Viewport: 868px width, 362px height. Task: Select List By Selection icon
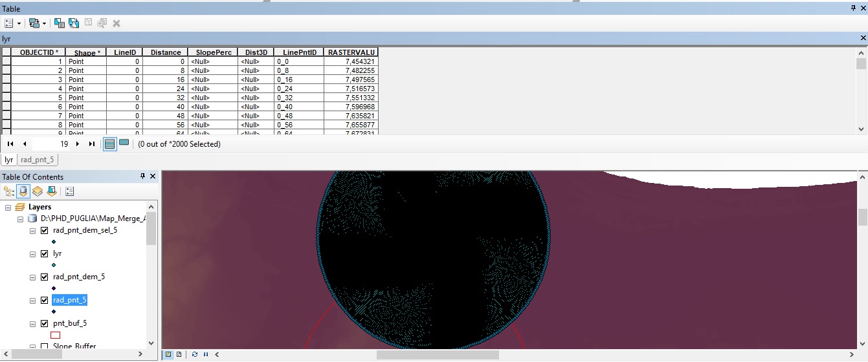tap(51, 191)
